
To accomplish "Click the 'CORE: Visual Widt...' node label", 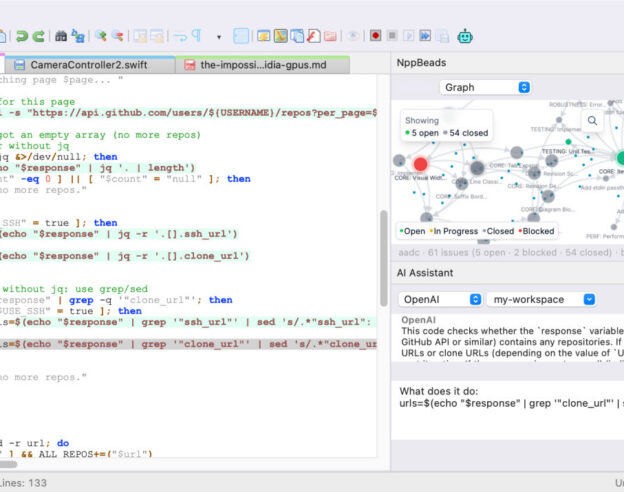I will tap(420, 178).
